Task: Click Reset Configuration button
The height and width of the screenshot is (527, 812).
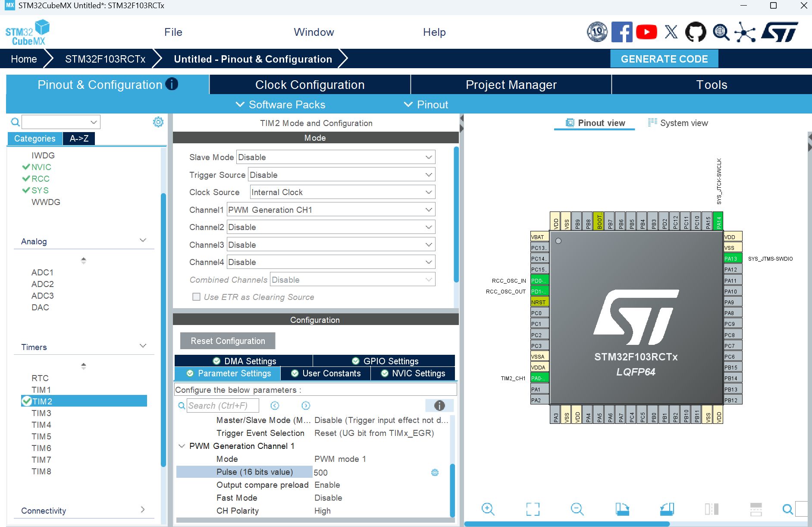Action: (228, 341)
